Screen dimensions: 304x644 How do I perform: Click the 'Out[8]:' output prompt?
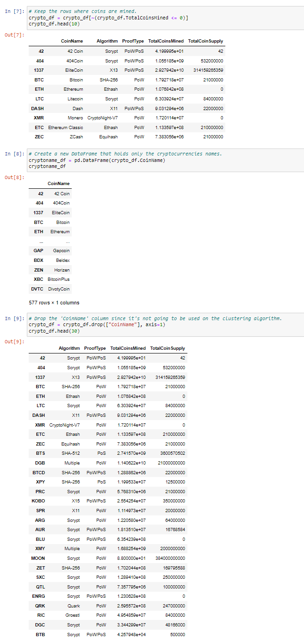(x=14, y=177)
